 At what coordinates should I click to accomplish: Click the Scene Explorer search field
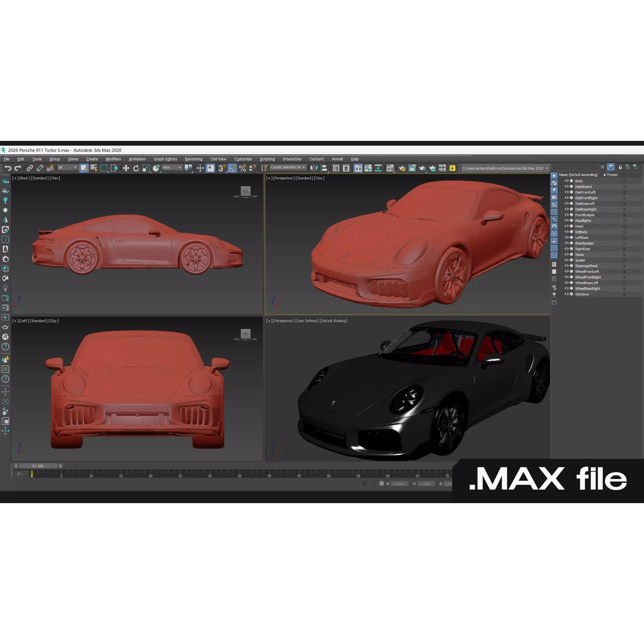pyautogui.click(x=575, y=167)
